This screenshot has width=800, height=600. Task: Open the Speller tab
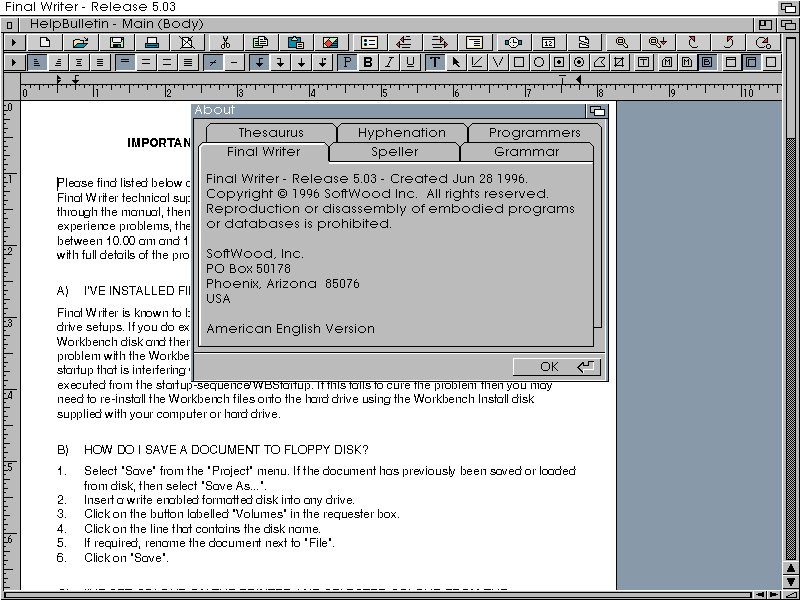394,152
